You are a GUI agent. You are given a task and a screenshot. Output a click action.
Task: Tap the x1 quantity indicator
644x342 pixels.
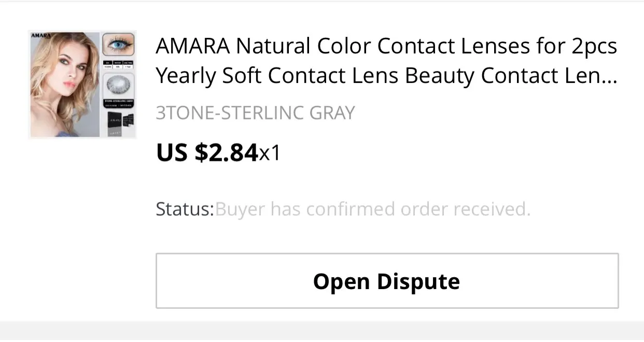tap(270, 153)
